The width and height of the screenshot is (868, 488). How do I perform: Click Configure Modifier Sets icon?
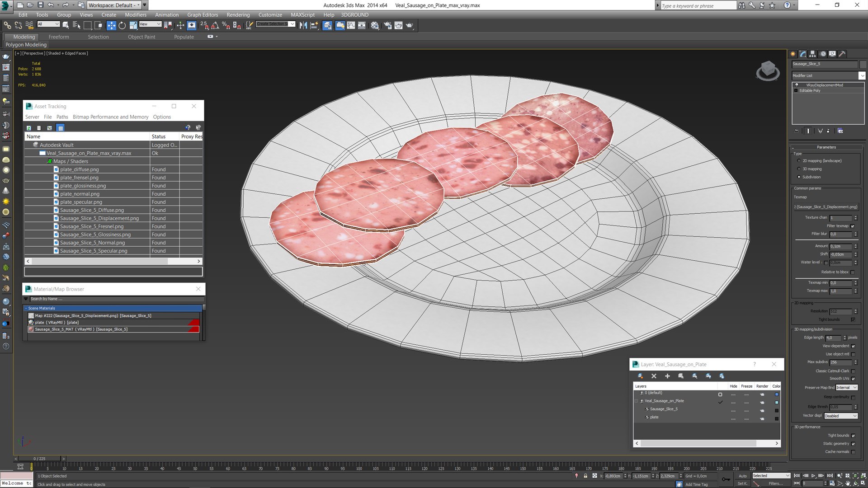point(840,131)
